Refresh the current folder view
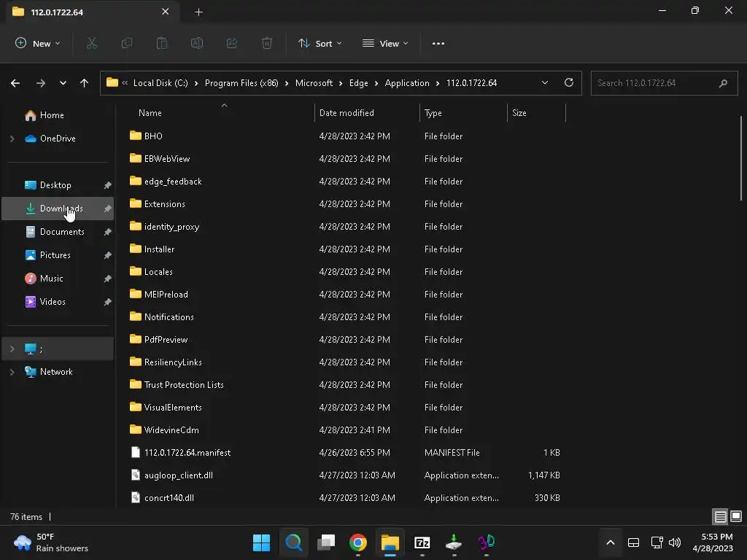The image size is (747, 560). coord(569,82)
